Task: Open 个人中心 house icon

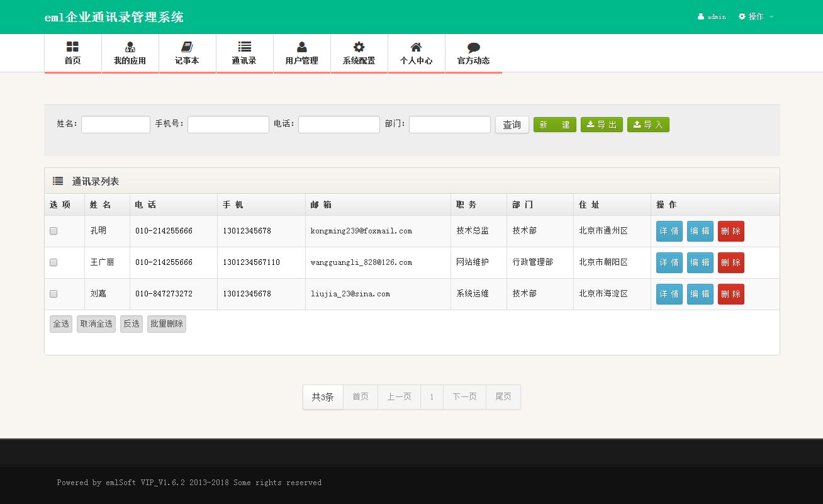Action: [x=416, y=47]
